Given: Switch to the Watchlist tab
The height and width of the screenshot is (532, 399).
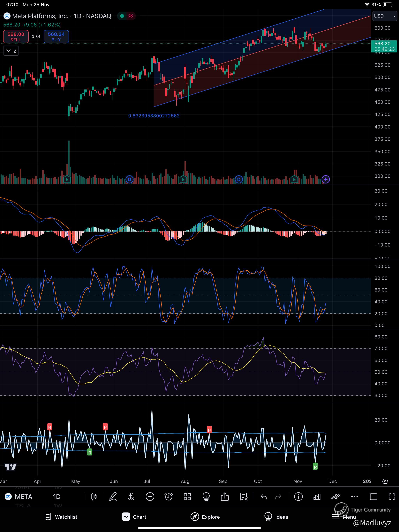Looking at the screenshot, I should click(x=61, y=517).
